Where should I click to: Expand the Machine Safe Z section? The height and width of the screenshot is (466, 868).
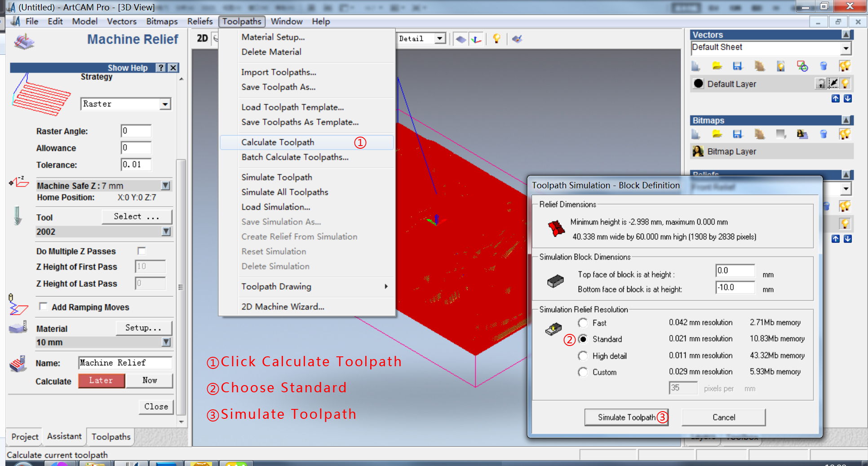[166, 186]
